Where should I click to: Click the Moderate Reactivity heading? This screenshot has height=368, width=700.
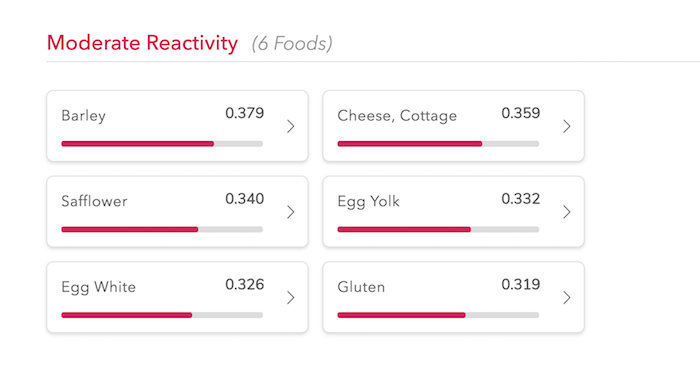click(142, 43)
